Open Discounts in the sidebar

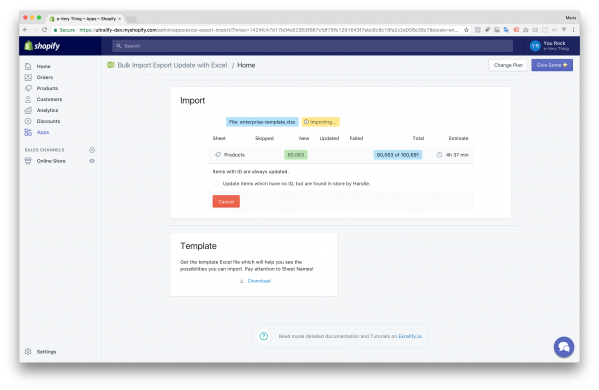tap(48, 121)
